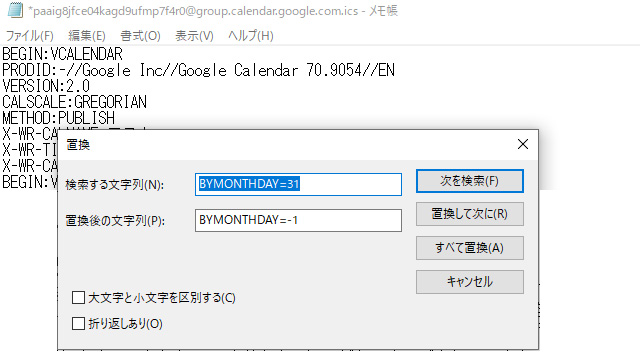Click the METHOD:PUBLISH line
This screenshot has height=360, width=640.
[x=58, y=118]
